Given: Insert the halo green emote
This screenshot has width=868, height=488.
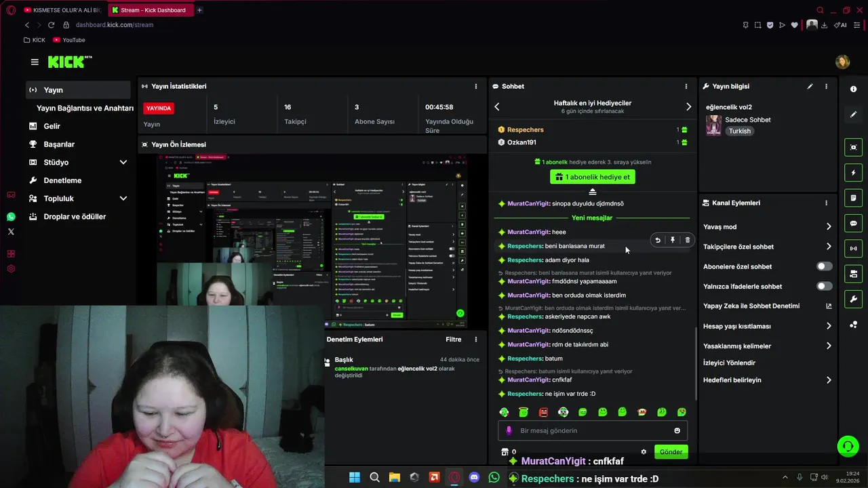Looking at the screenshot, I should click(524, 412).
